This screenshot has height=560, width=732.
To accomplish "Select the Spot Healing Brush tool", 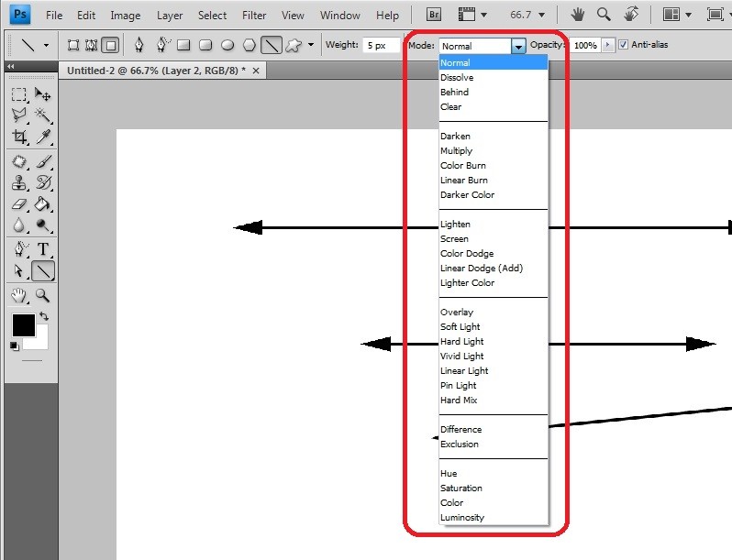I will point(18,162).
